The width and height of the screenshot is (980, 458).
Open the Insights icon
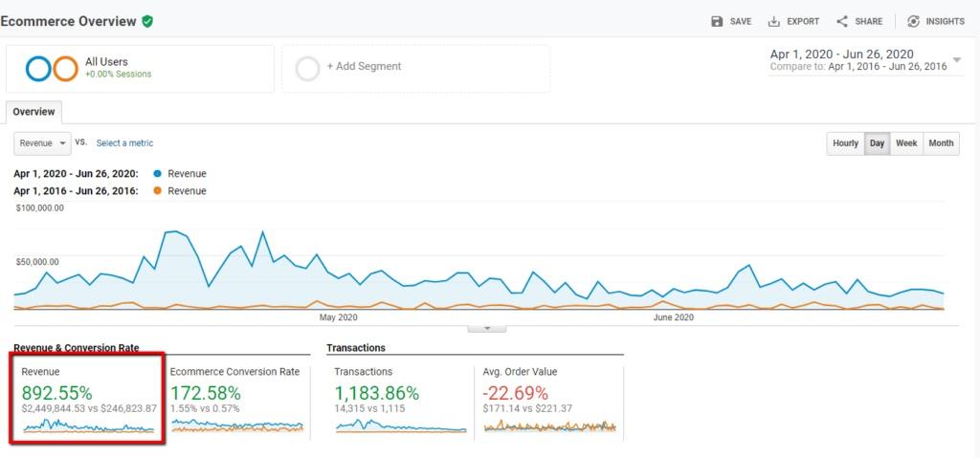tap(913, 21)
